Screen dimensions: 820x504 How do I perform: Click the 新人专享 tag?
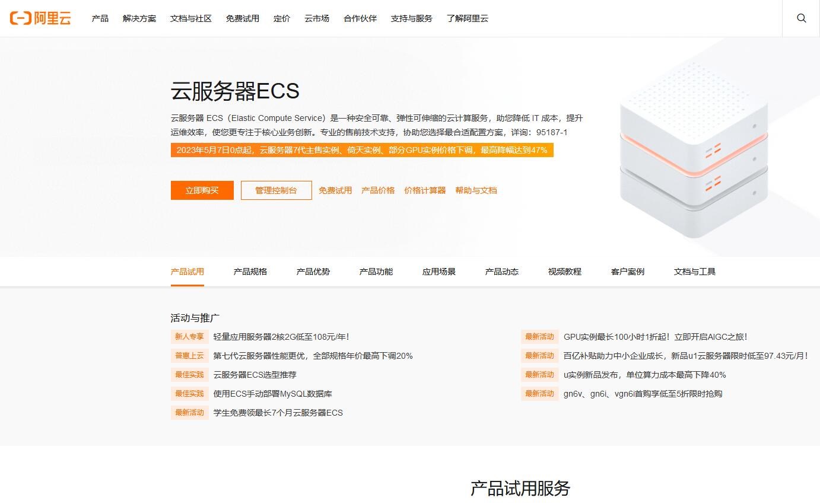pos(189,337)
